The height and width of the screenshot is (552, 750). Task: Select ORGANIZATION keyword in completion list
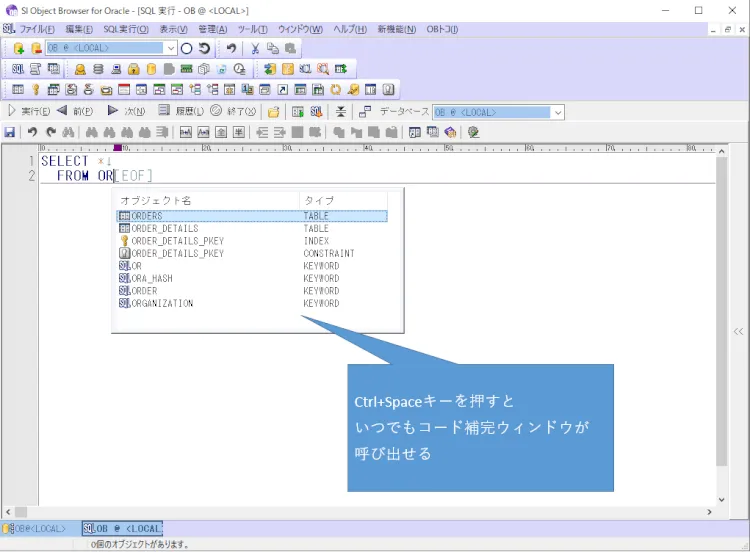click(x=252, y=303)
